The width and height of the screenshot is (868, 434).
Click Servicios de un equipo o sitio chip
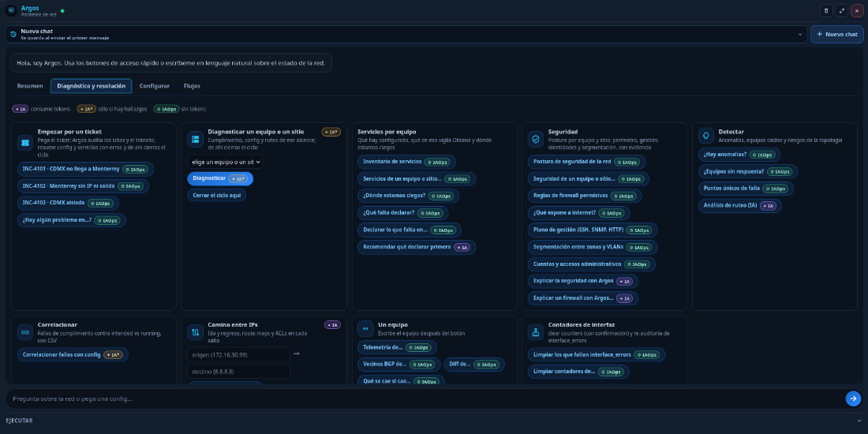(417, 179)
